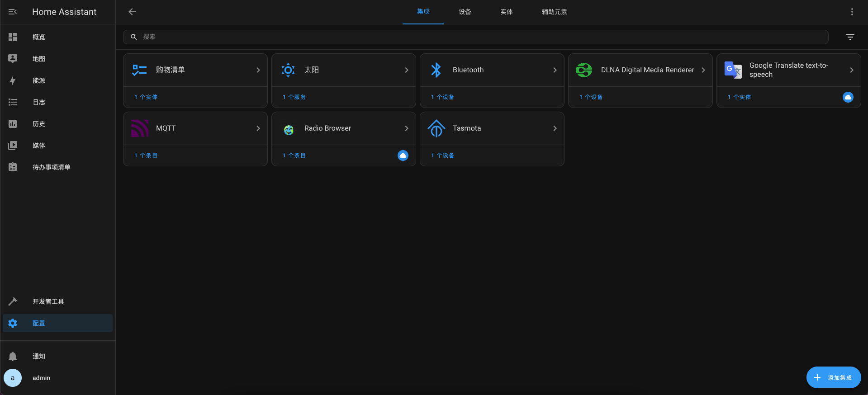Click the 配置 settings gear icon
Screen dimensions: 868x395
(x=13, y=323)
